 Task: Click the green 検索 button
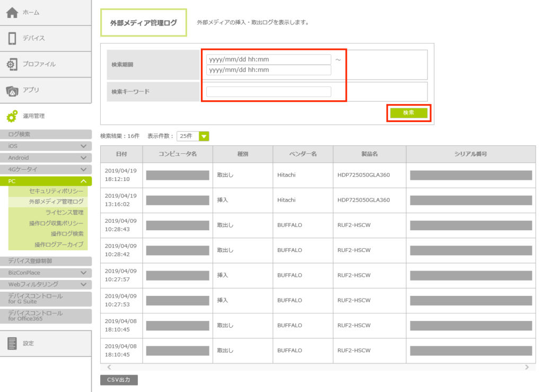408,113
